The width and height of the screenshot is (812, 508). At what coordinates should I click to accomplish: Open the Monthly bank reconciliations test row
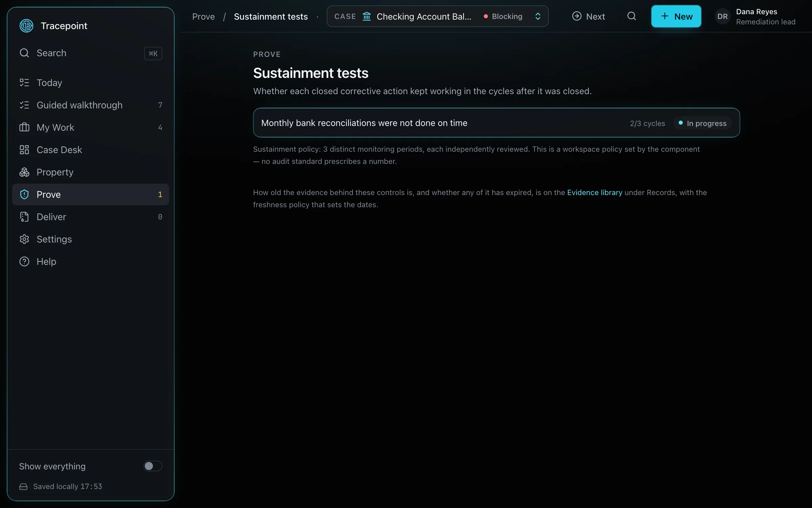tap(496, 123)
